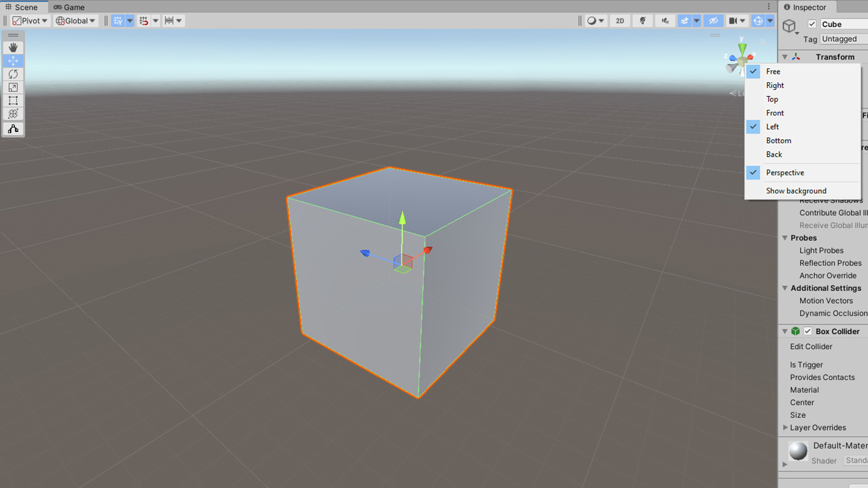Image resolution: width=868 pixels, height=488 pixels.
Task: Select Show background in the menu
Action: tap(796, 191)
